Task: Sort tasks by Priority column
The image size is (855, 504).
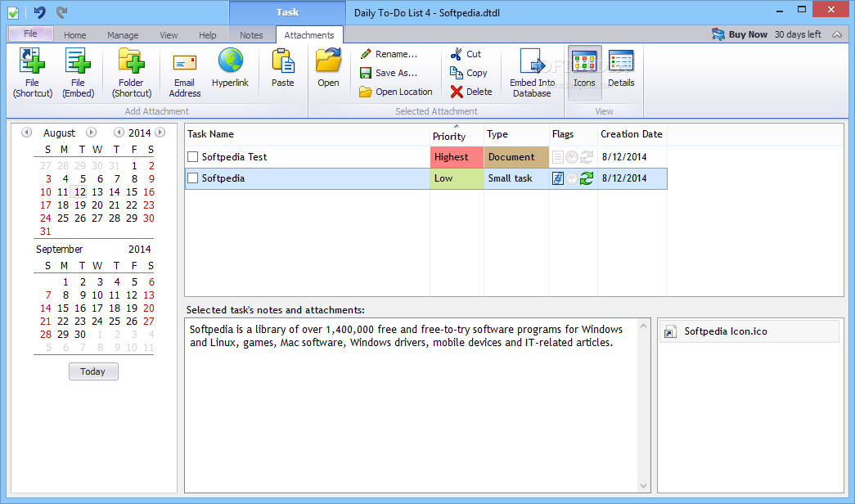Action: (x=457, y=135)
